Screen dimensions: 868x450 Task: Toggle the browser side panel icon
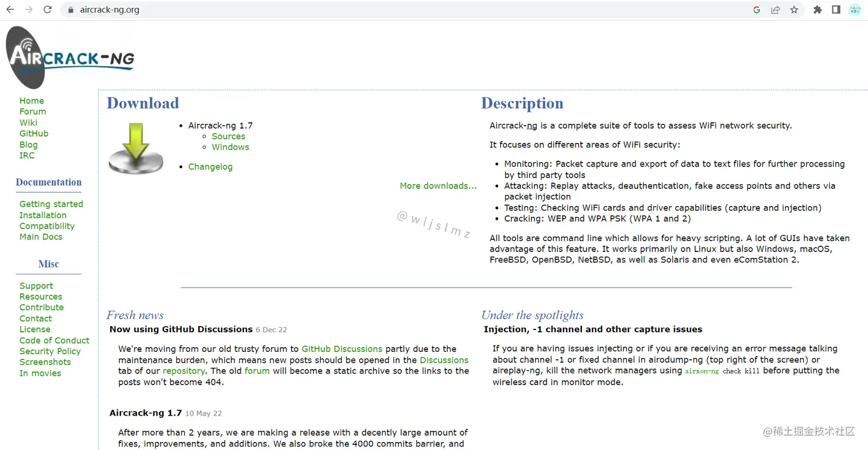coord(836,10)
